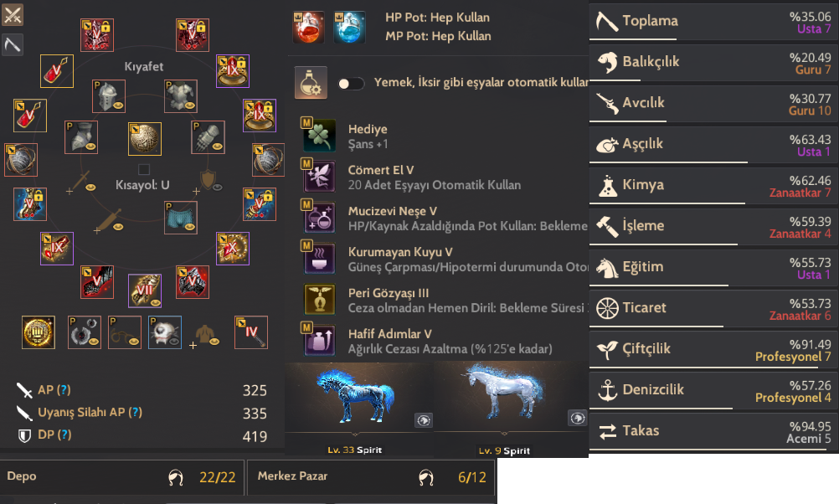Viewport: 839px width, 504px height.
Task: Open Merkez Pazar 6/12 button
Action: 371,477
